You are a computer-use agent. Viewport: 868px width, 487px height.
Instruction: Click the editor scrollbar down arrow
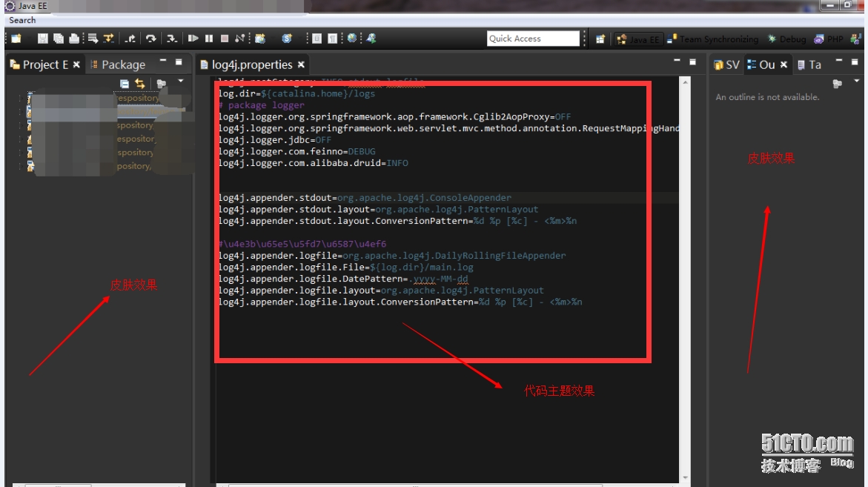click(686, 477)
